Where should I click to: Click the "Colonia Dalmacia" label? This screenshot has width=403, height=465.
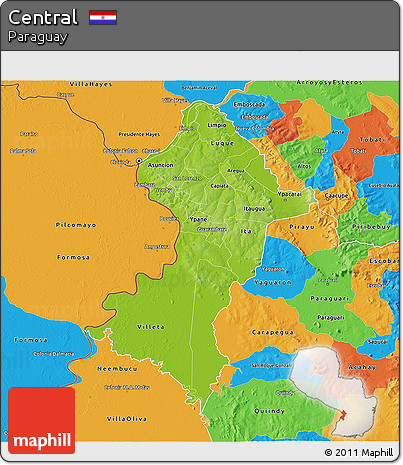54,354
